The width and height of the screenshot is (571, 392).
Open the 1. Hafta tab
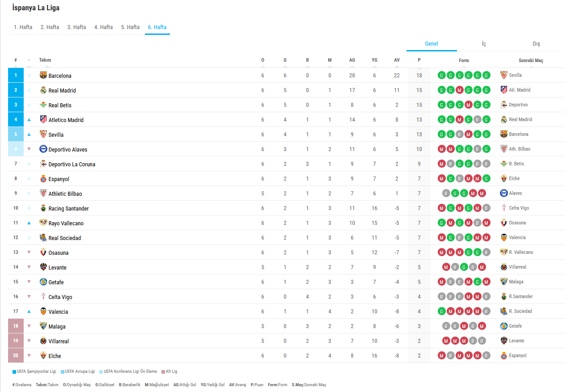[23, 27]
